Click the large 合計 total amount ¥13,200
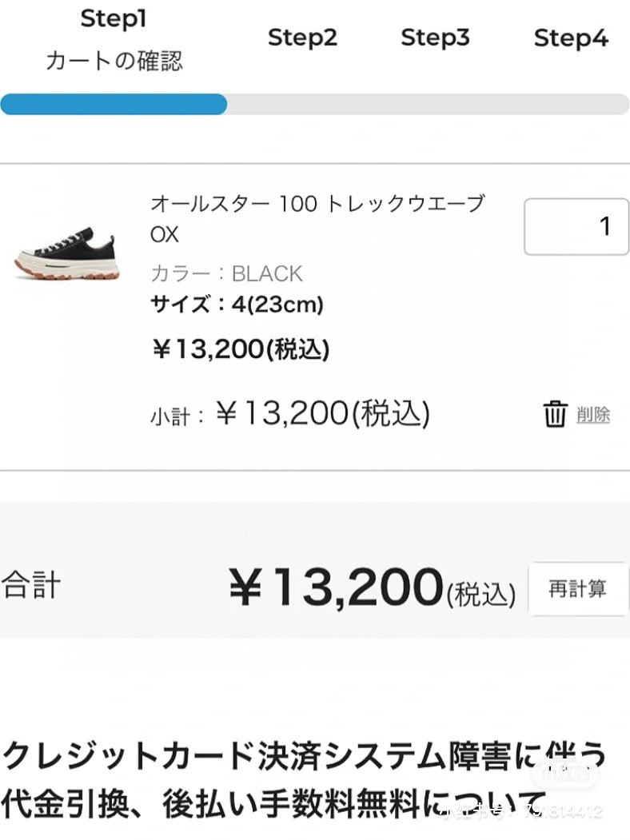The height and width of the screenshot is (840, 630). [336, 587]
